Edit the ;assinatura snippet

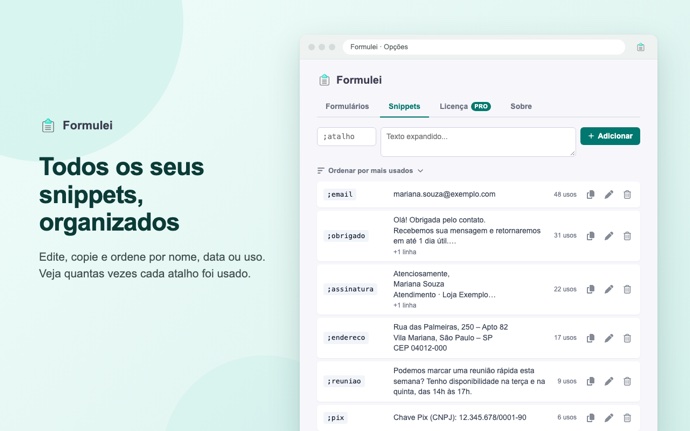point(609,289)
